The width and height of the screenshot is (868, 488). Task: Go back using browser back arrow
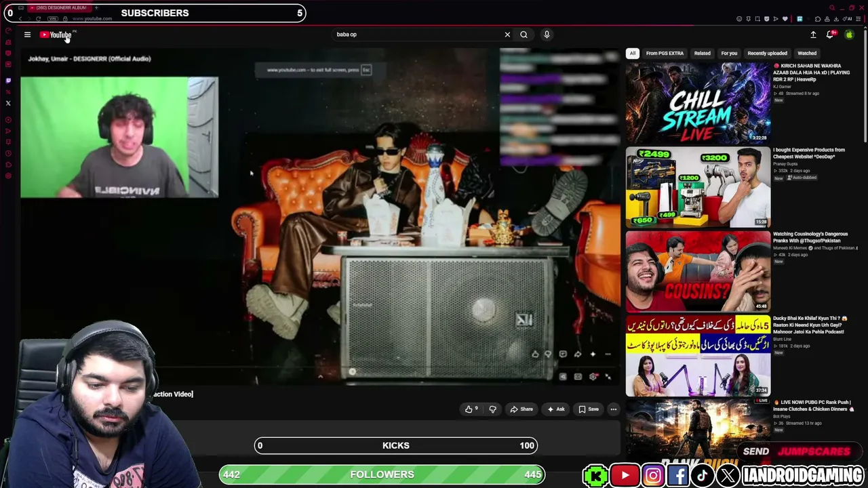coord(20,19)
